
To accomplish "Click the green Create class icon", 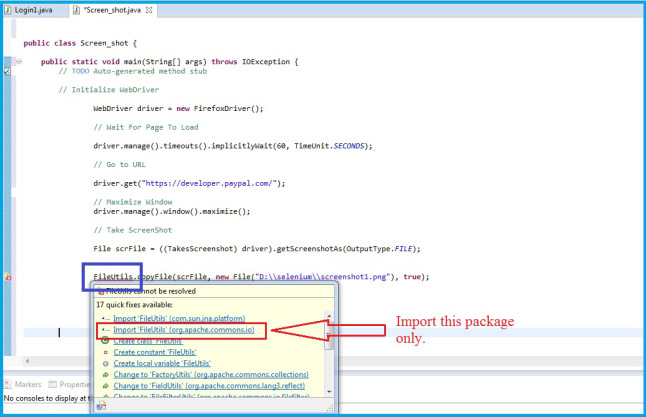I will coord(105,341).
